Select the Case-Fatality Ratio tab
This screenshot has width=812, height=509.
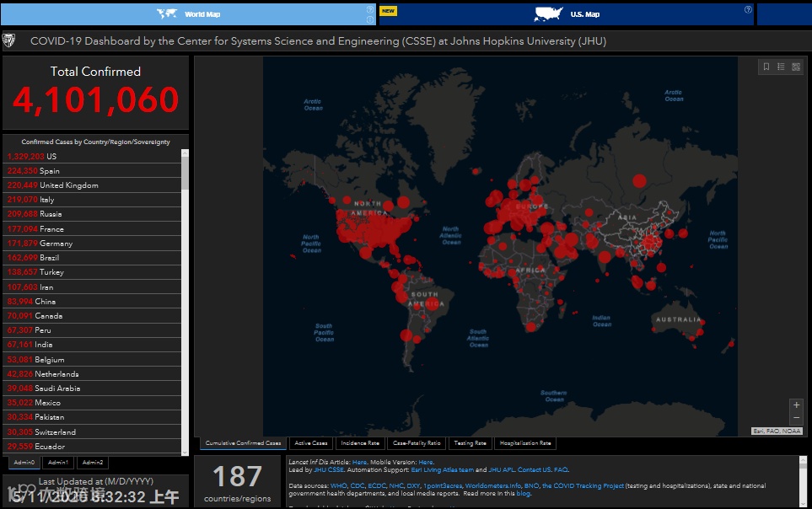click(x=417, y=443)
